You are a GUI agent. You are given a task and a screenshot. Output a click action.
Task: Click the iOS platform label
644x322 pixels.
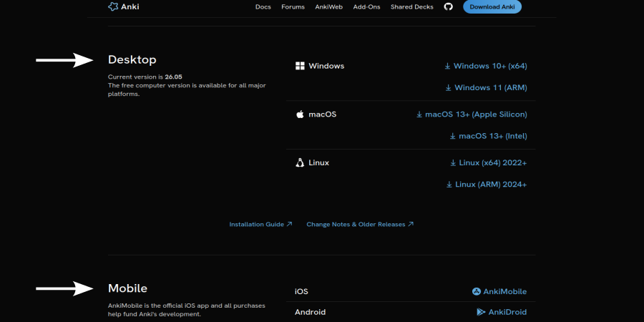(301, 292)
